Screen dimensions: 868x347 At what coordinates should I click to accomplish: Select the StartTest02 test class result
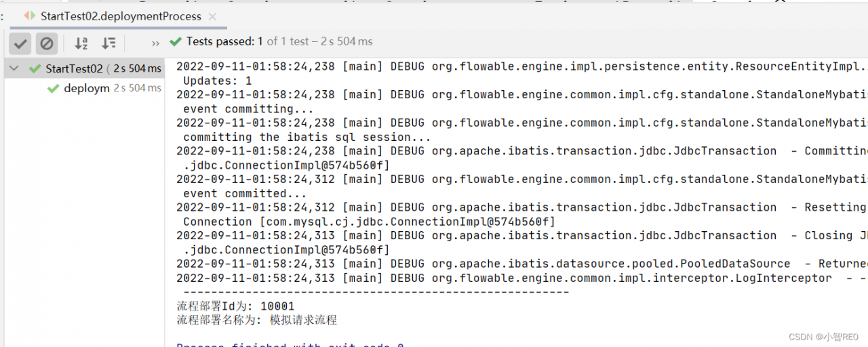click(74, 68)
